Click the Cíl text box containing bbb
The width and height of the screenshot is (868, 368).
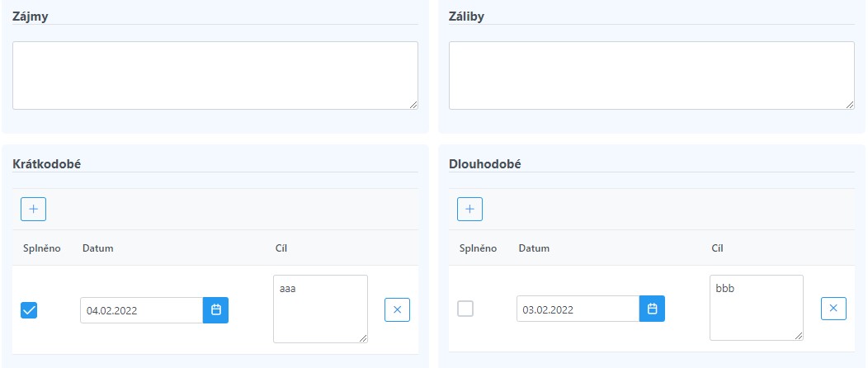pos(756,308)
